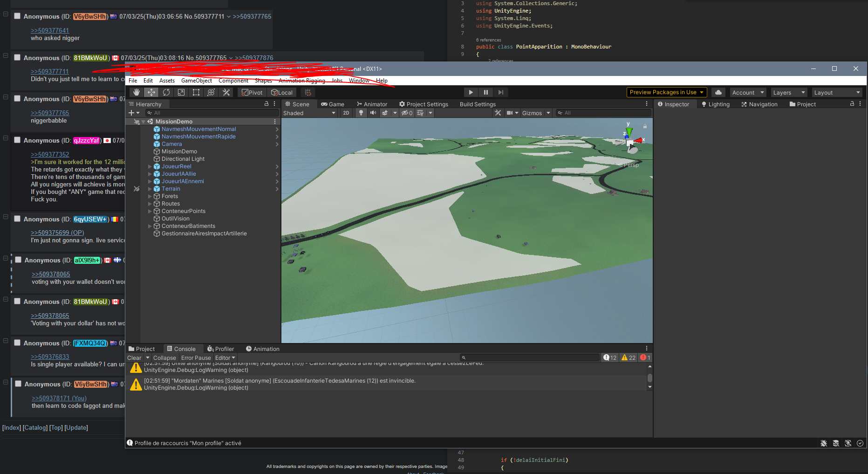Check the box on post by ID 6qyUSEW+

[x=17, y=219]
